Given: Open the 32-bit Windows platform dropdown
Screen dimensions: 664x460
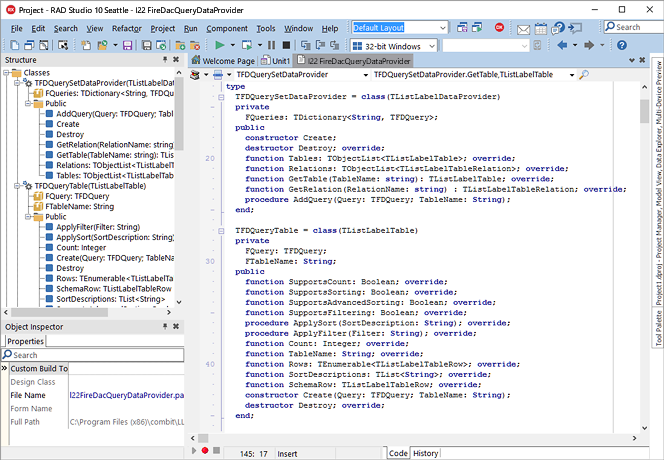Looking at the screenshot, I should click(432, 46).
